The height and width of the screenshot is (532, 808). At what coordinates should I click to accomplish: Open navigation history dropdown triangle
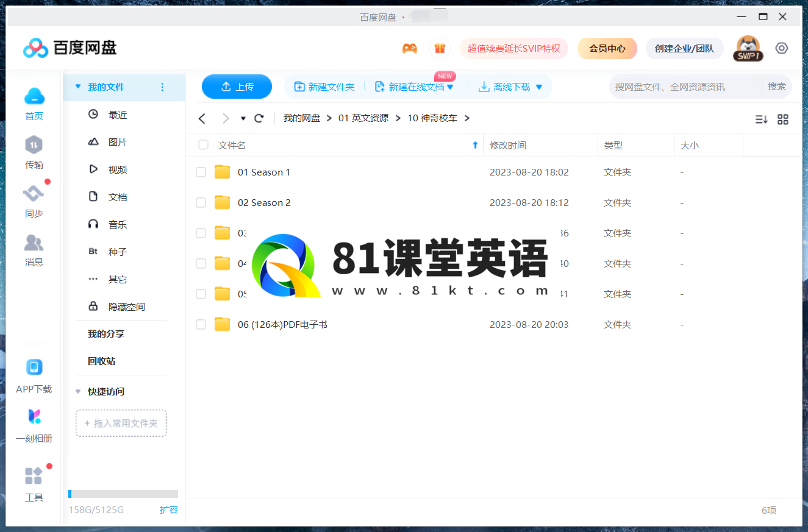243,118
